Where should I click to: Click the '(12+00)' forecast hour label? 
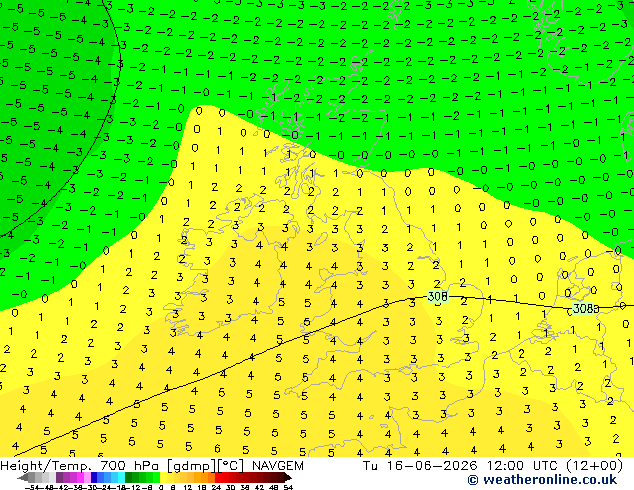[595, 466]
